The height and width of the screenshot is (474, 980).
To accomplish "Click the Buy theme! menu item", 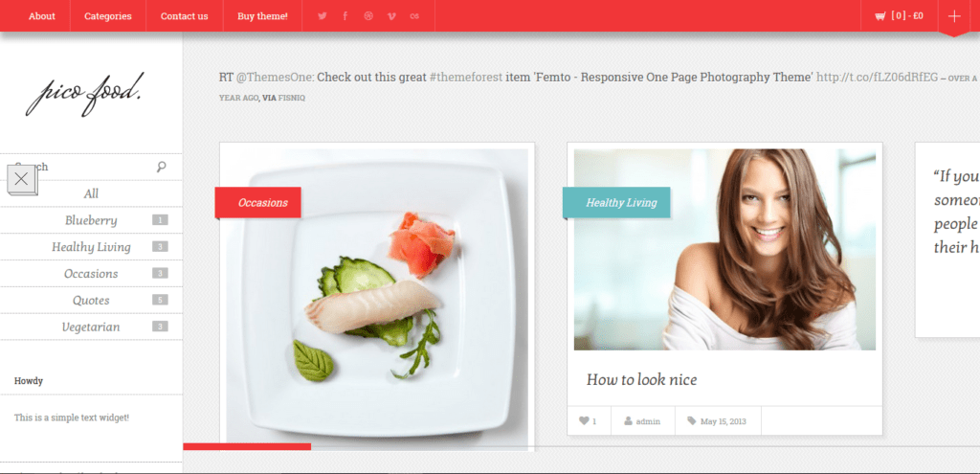I will coord(262,16).
